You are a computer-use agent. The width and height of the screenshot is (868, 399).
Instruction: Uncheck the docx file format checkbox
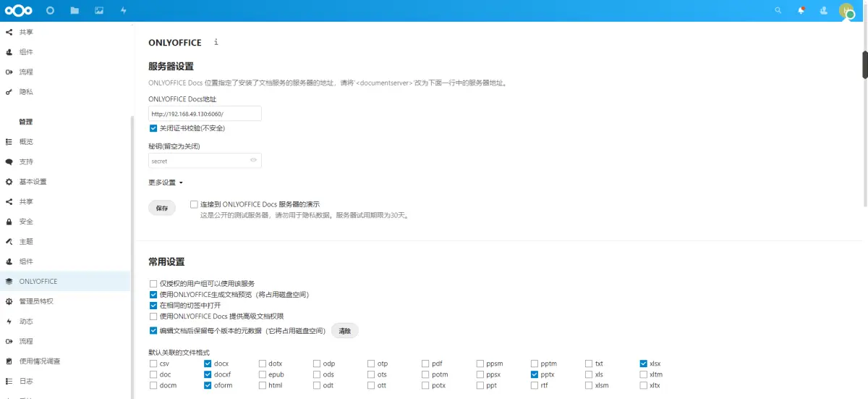[208, 364]
